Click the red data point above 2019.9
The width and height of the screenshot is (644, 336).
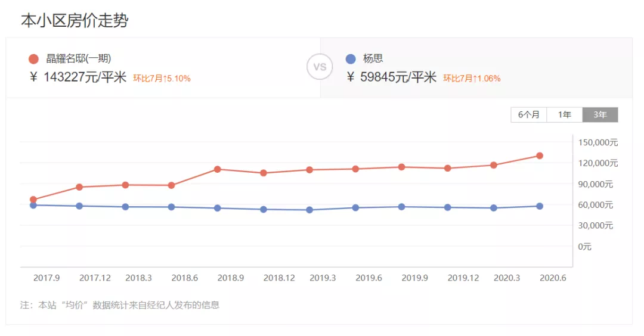(402, 167)
